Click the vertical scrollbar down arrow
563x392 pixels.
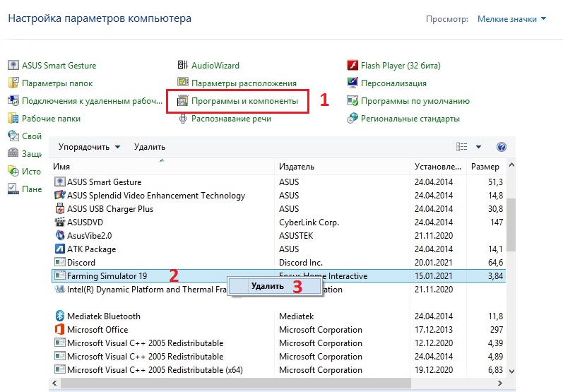point(511,372)
